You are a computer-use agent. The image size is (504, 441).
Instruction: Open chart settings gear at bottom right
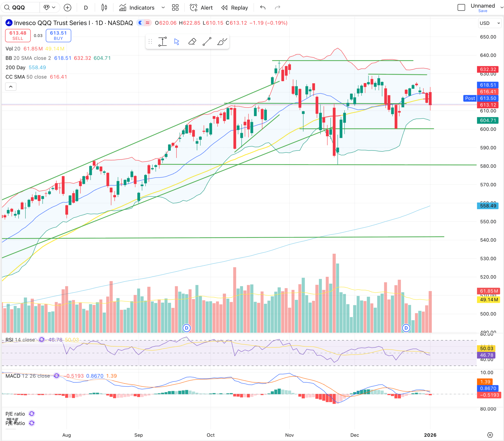(x=490, y=435)
